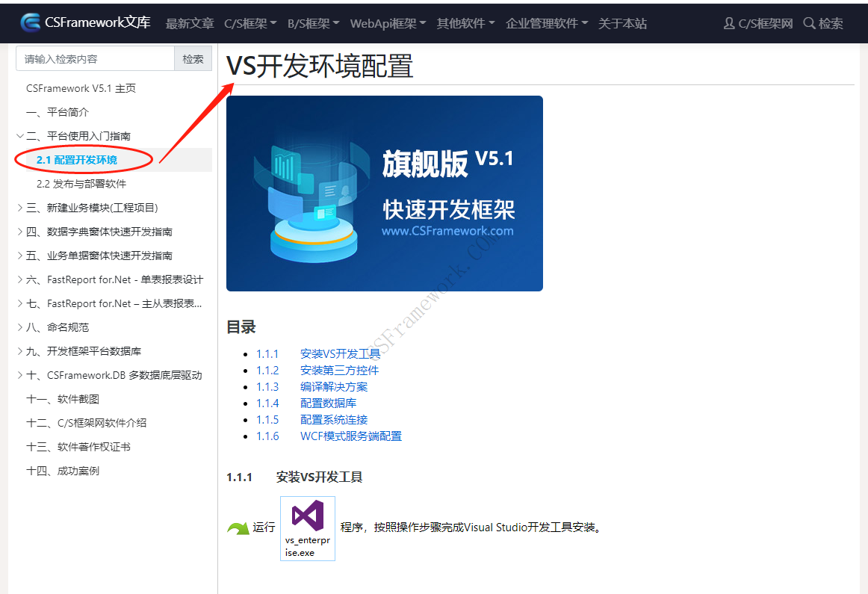Image resolution: width=868 pixels, height=594 pixels.
Task: Open the 其他软件 dropdown menu
Action: point(465,23)
